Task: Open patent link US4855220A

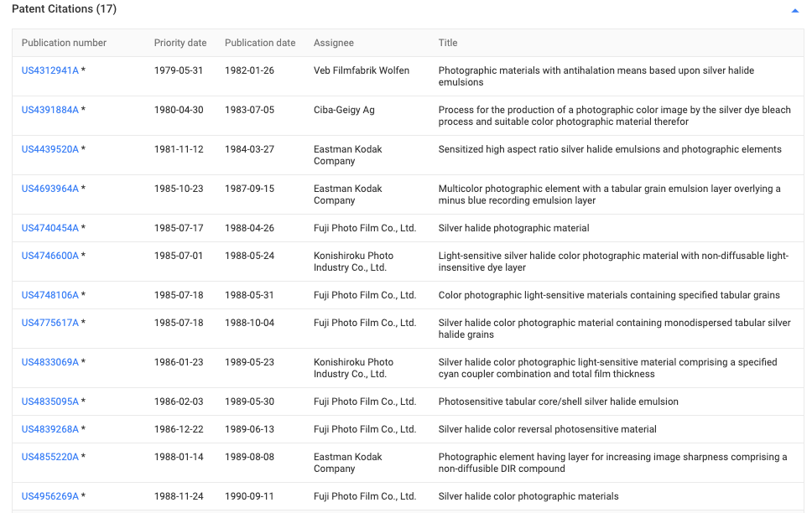Action: pyautogui.click(x=50, y=457)
